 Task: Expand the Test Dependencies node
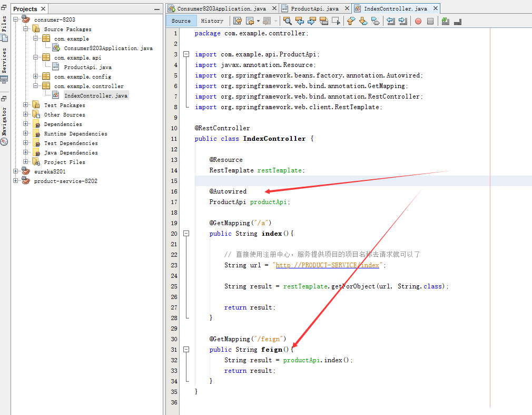pyautogui.click(x=25, y=142)
